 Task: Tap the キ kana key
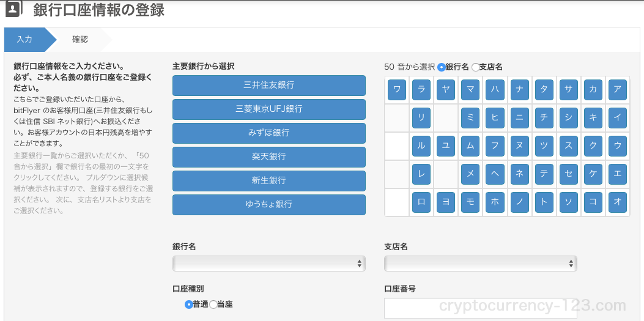coord(593,118)
